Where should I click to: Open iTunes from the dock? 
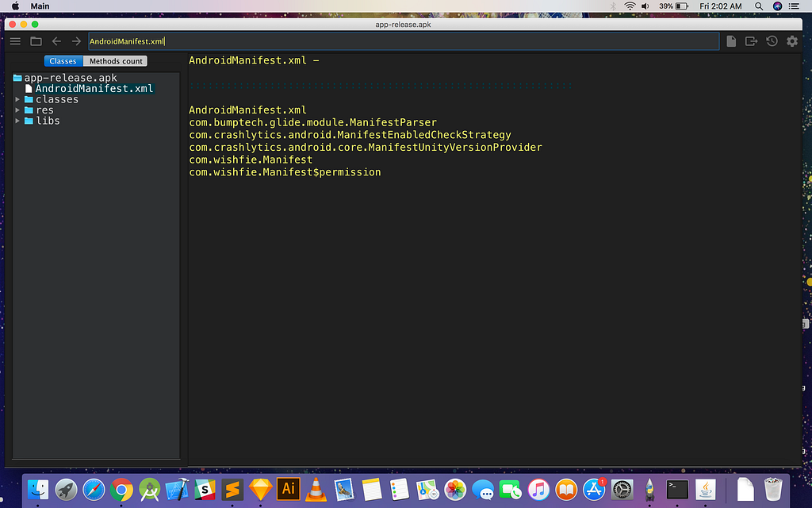coord(538,489)
